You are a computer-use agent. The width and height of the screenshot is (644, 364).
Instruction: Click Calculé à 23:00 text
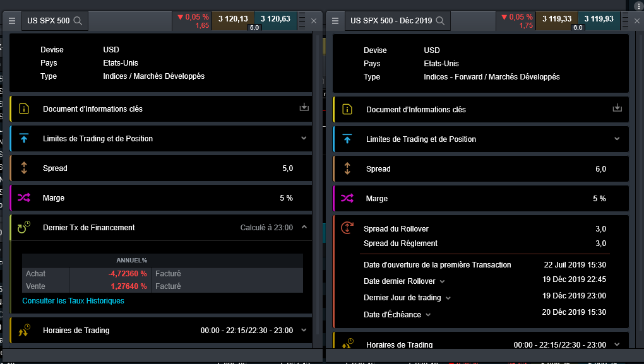click(266, 227)
